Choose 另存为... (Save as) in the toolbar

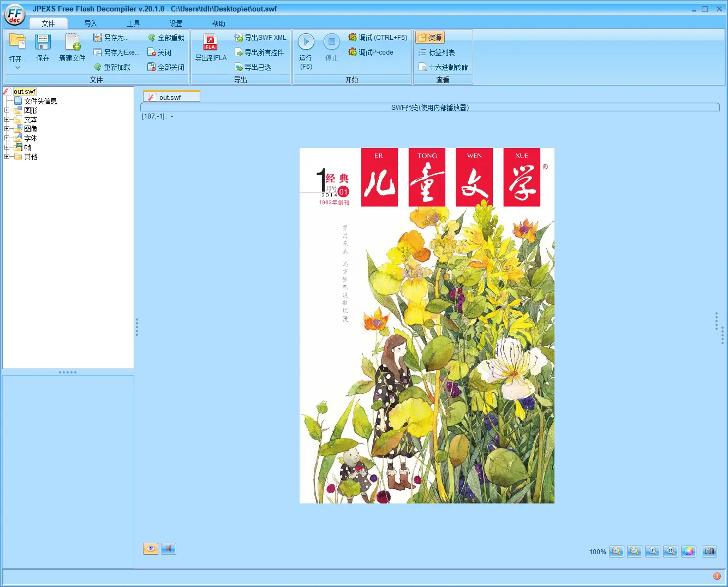tap(111, 38)
